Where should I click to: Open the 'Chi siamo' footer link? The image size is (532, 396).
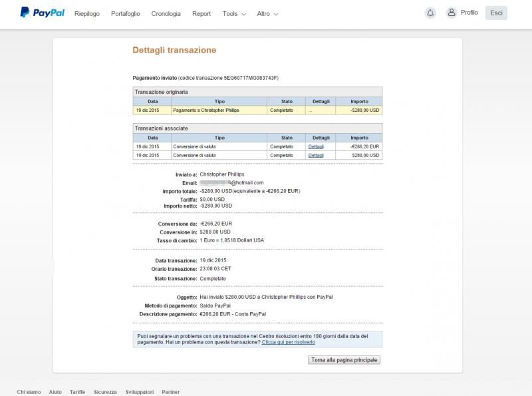click(29, 392)
